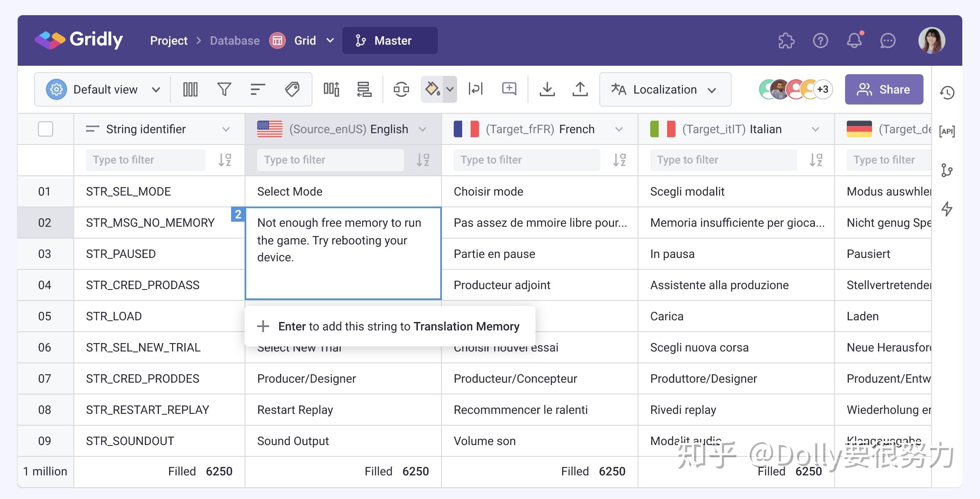980x499 pixels.
Task: Click the column properties bars icon
Action: tap(190, 89)
